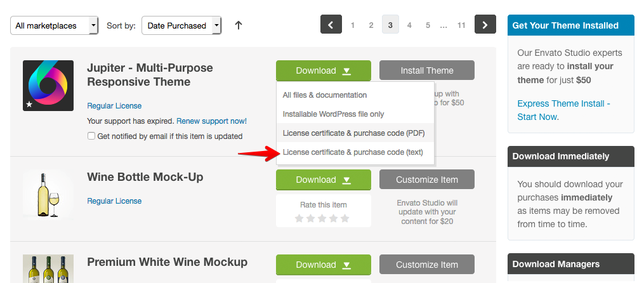The width and height of the screenshot is (644, 283).
Task: Click the Download Managers panel header
Action: pos(571,264)
